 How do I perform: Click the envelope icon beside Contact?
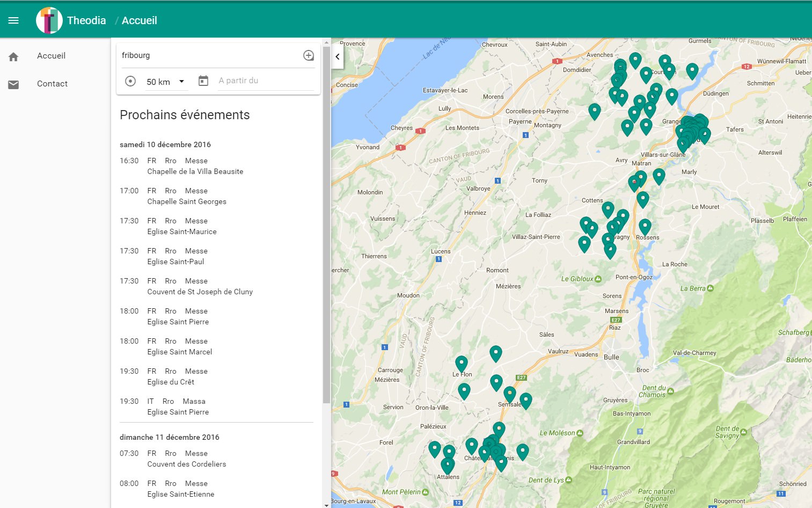13,84
